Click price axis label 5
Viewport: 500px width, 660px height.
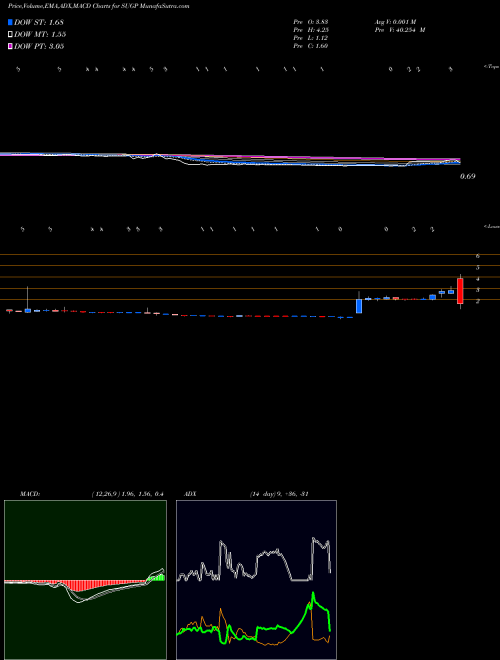(478, 267)
